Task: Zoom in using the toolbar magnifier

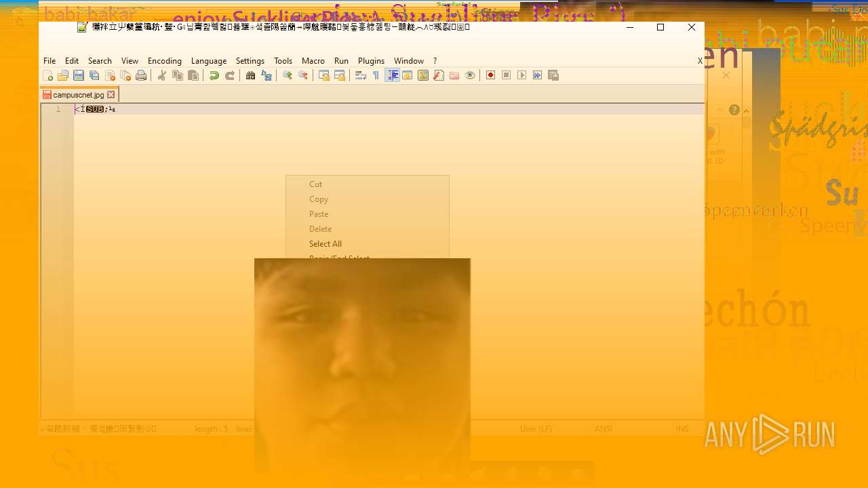Action: (288, 75)
